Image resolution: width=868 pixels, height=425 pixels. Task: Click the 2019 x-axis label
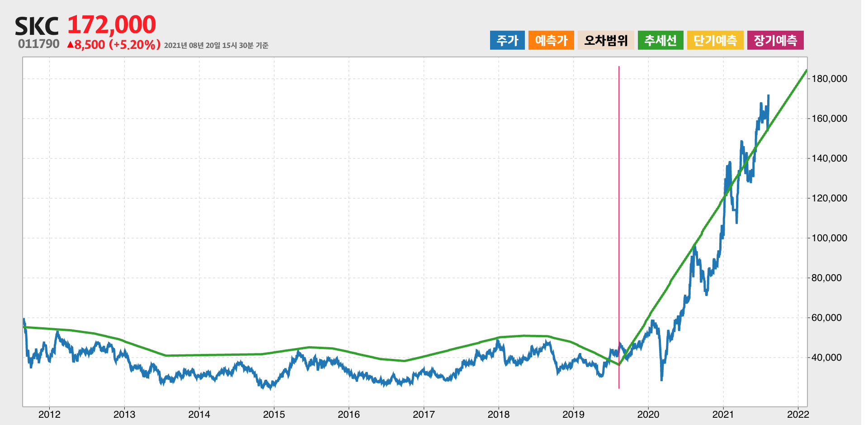click(x=574, y=414)
